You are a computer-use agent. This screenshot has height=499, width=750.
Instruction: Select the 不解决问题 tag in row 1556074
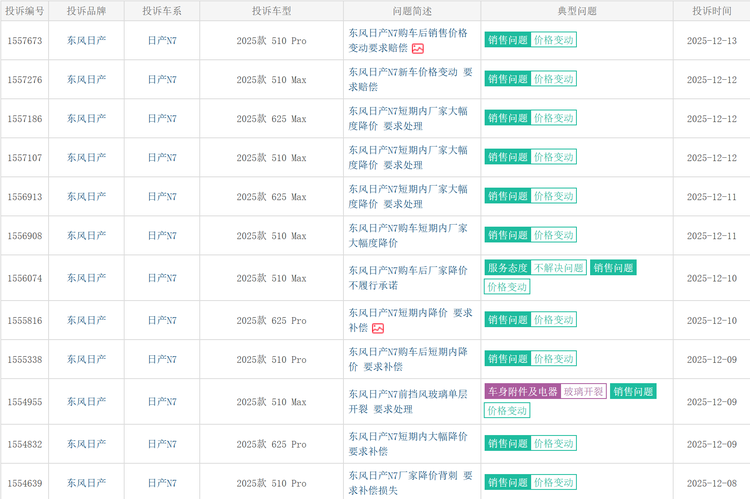pyautogui.click(x=558, y=268)
